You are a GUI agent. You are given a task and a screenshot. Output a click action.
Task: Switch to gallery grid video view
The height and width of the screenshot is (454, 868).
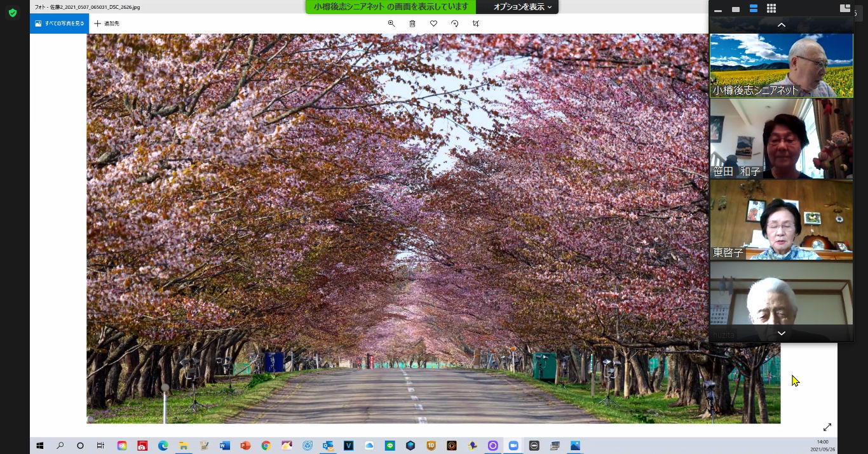tap(771, 9)
